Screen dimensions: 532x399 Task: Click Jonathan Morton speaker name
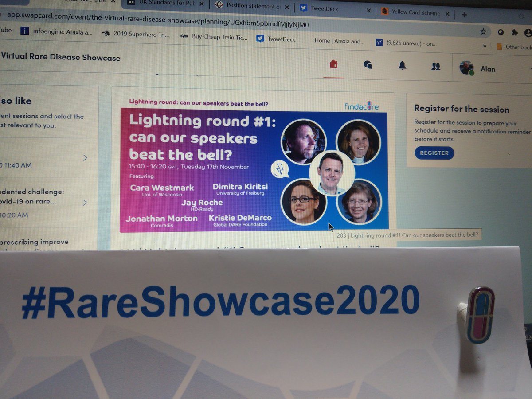pos(162,219)
